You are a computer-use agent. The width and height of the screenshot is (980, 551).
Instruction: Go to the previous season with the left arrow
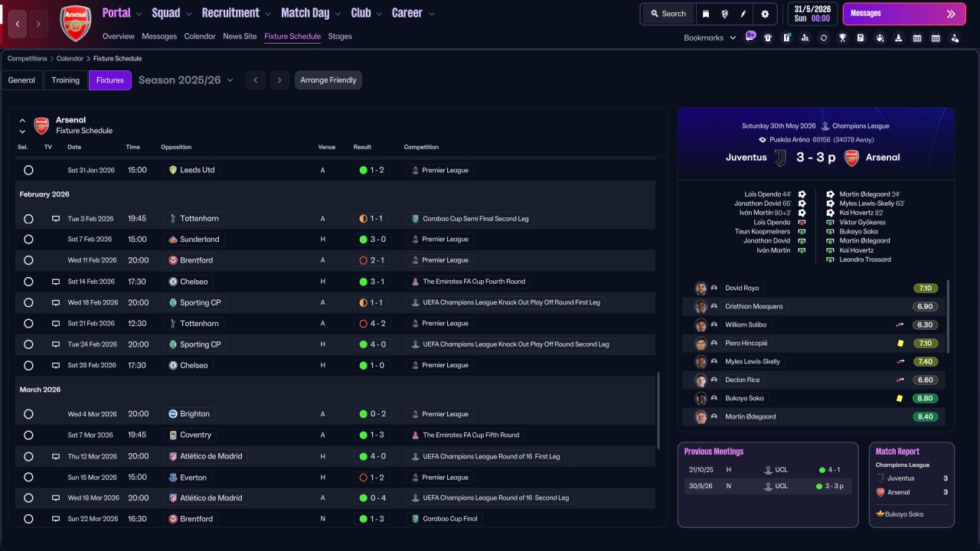pos(256,80)
